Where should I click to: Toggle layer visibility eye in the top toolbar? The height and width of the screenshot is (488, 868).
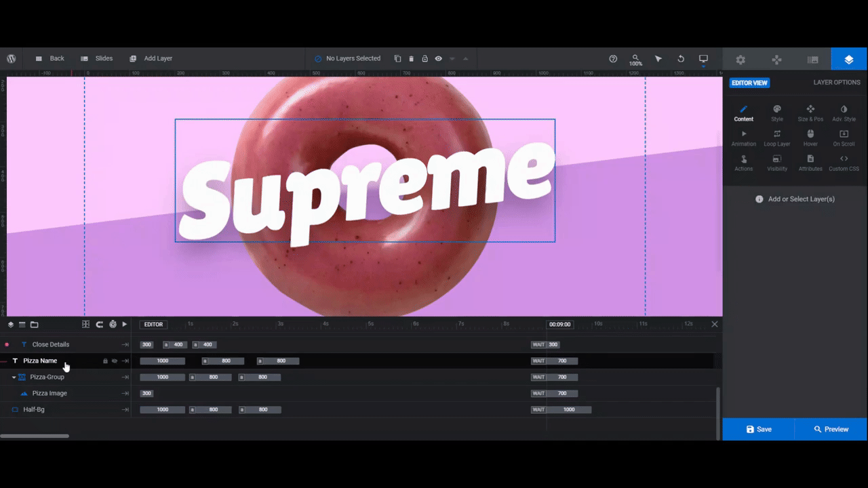[439, 58]
